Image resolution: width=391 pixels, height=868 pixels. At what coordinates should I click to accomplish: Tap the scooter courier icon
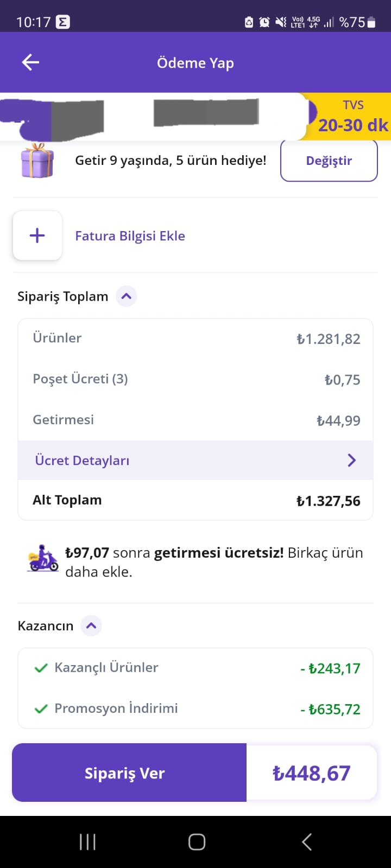[x=43, y=559]
